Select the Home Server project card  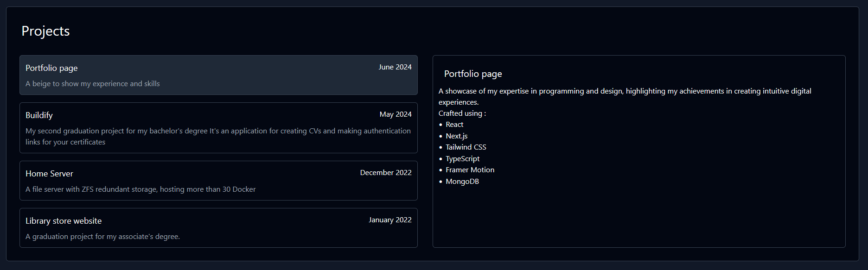pyautogui.click(x=218, y=181)
